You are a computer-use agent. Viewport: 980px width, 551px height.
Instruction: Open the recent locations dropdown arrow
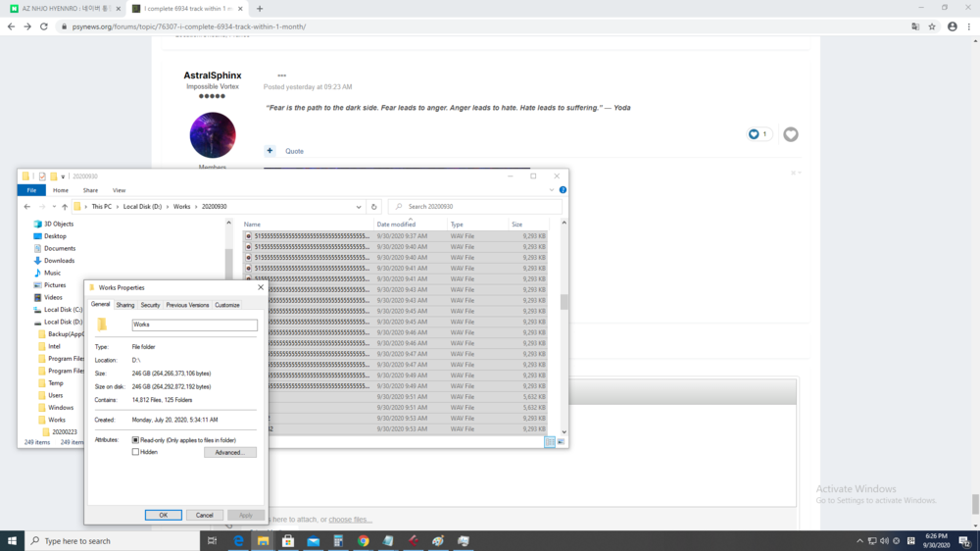[54, 207]
